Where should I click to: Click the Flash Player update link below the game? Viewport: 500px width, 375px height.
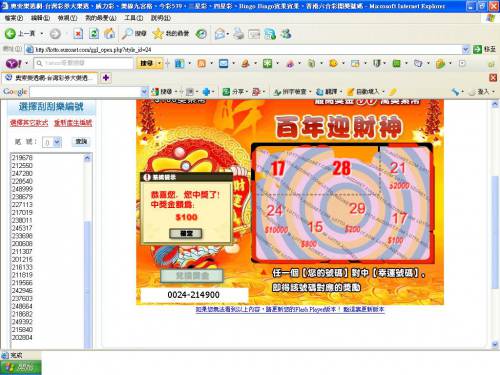coord(290,309)
